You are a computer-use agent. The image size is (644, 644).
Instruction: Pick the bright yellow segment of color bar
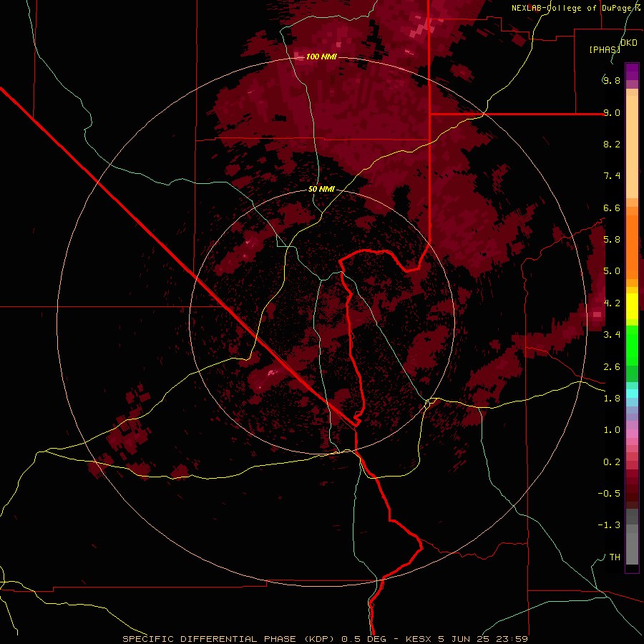[x=632, y=306]
